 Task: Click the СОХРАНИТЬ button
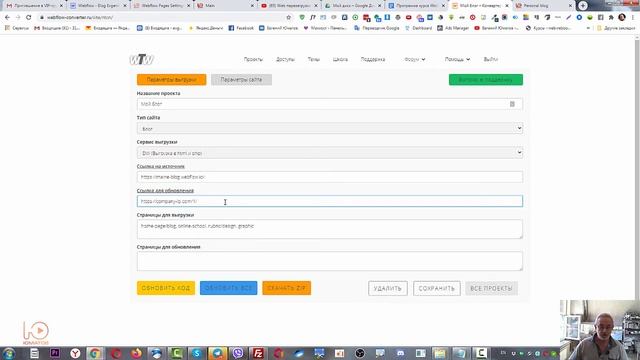[x=437, y=288]
